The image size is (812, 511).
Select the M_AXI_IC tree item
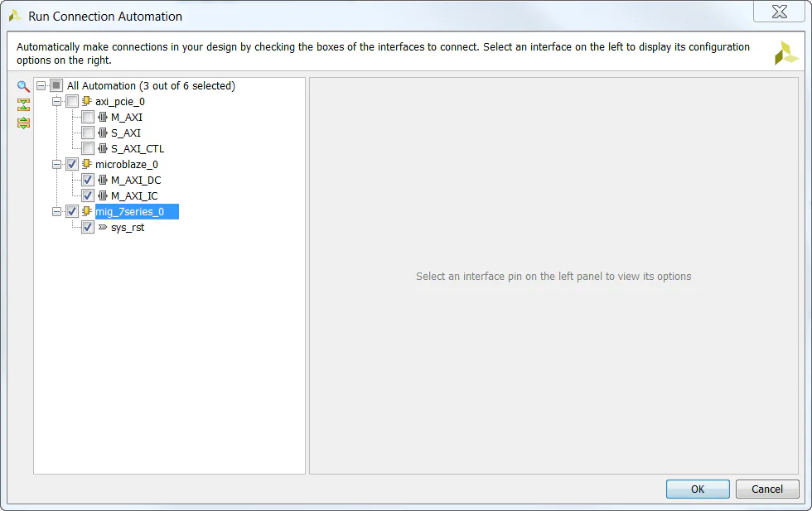(134, 195)
